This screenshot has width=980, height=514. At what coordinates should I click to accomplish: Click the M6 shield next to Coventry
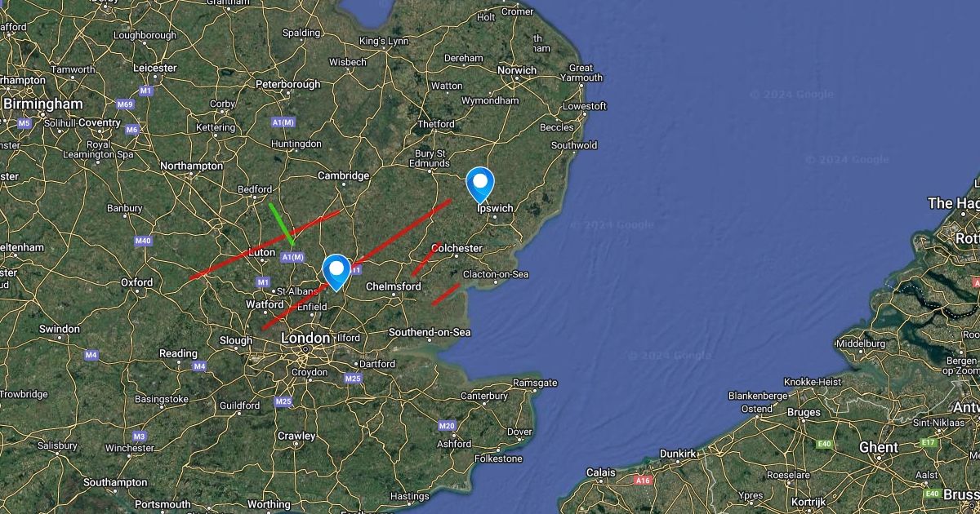coord(132,130)
